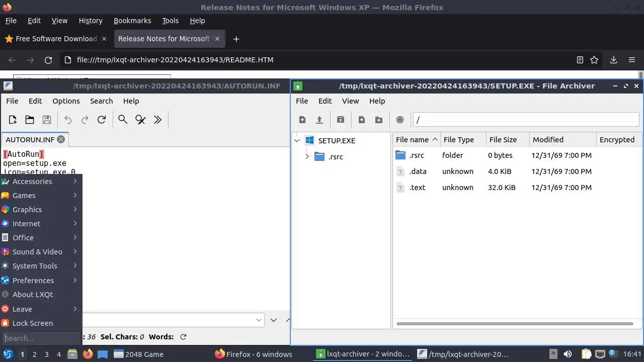Close the Free Software Download tab
Viewport: 644px width, 362px height.
click(x=104, y=39)
